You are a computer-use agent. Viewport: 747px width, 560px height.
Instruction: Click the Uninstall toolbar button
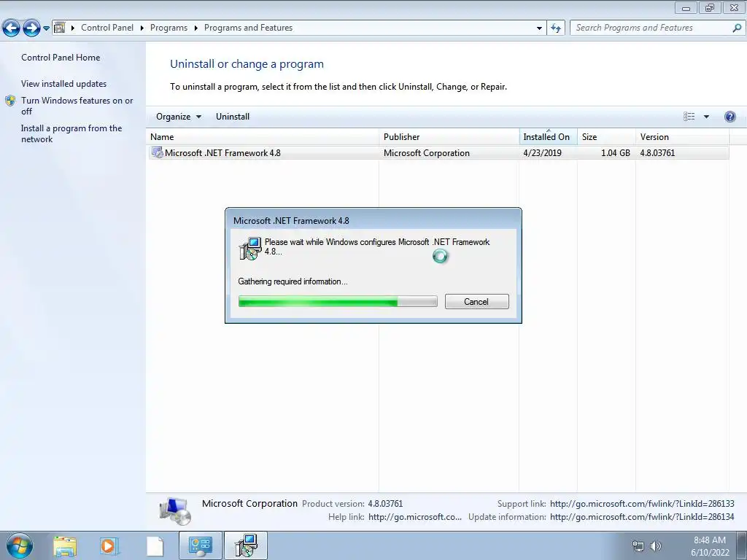click(x=233, y=117)
